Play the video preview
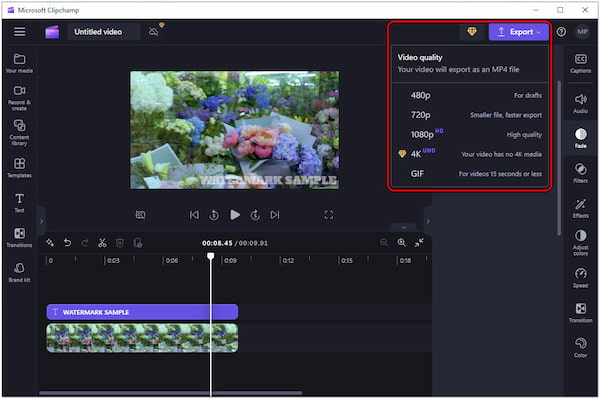 pos(235,215)
